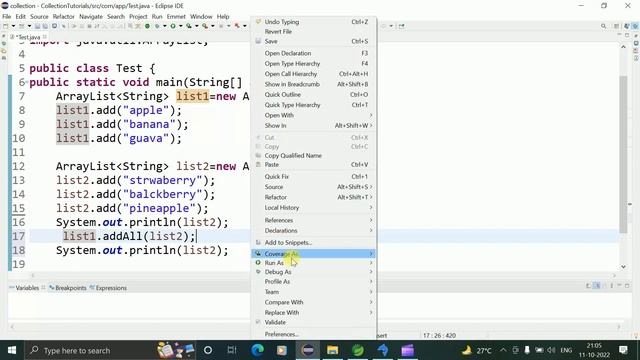Open the Refactor menu in the menu bar
This screenshot has width=640, height=360.
64,17
